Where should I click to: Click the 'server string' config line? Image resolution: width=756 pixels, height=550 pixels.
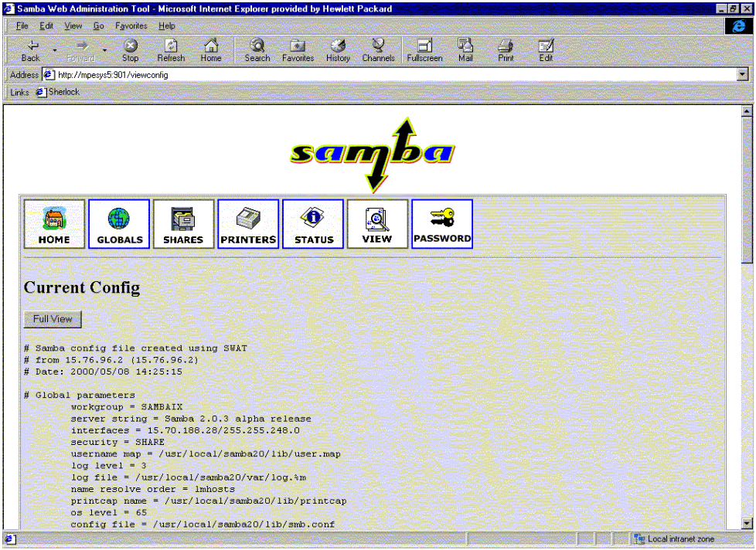(x=191, y=419)
